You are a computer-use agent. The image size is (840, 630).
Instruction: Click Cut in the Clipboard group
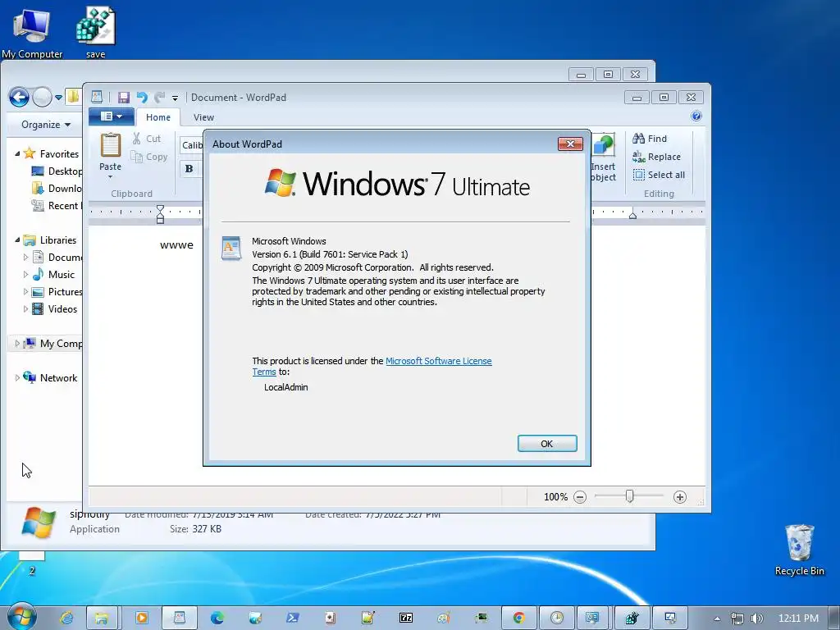click(147, 139)
